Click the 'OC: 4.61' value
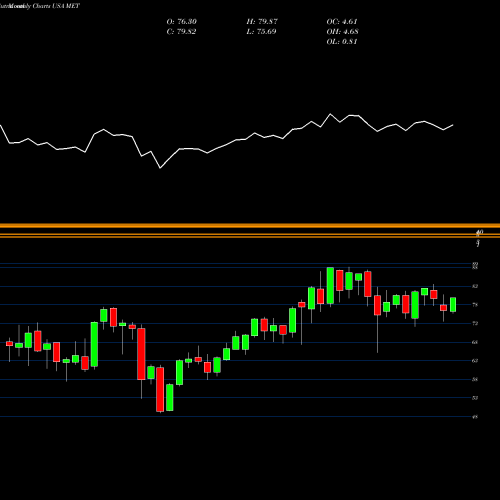Screen dimensions: 500x500 [x=342, y=22]
